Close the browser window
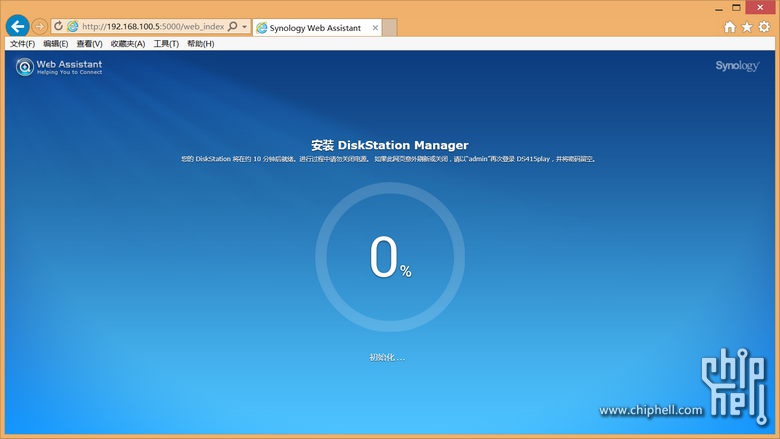This screenshot has height=439, width=780. tap(760, 7)
